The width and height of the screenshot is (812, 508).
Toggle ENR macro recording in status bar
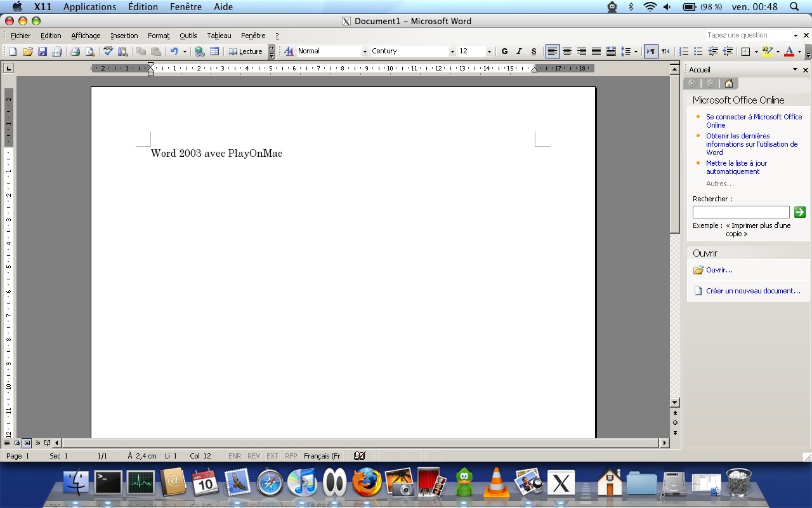point(235,456)
